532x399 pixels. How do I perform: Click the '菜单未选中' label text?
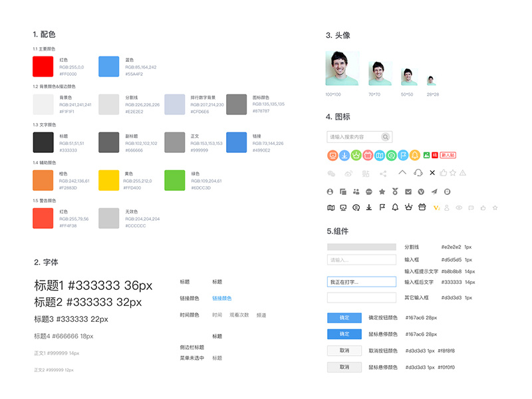click(x=192, y=358)
